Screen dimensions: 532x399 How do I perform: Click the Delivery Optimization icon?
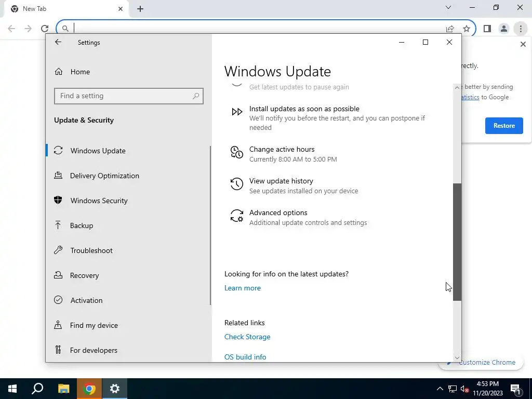click(58, 175)
